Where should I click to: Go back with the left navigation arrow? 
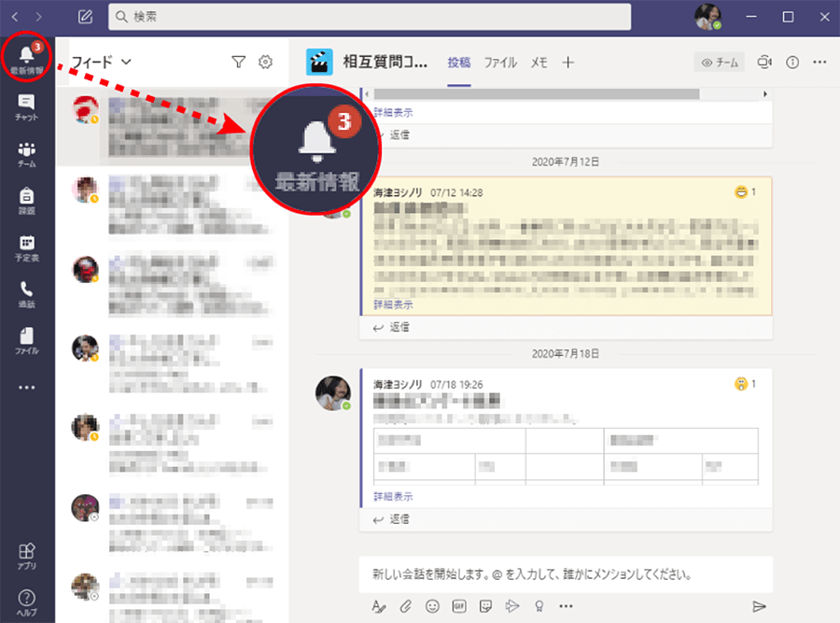tap(14, 17)
